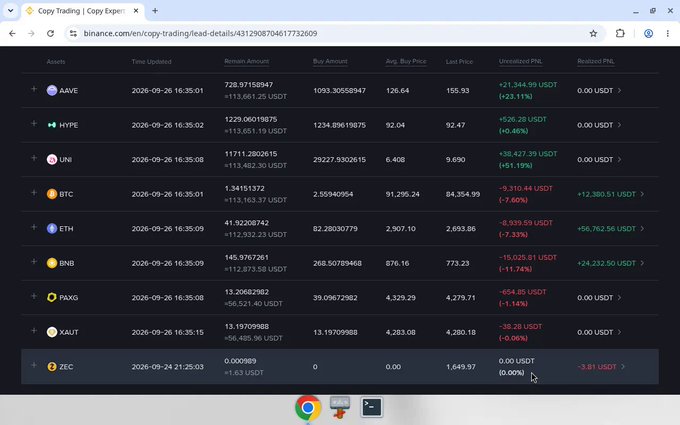The height and width of the screenshot is (425, 680).
Task: Click the ETH coin icon
Action: point(52,229)
